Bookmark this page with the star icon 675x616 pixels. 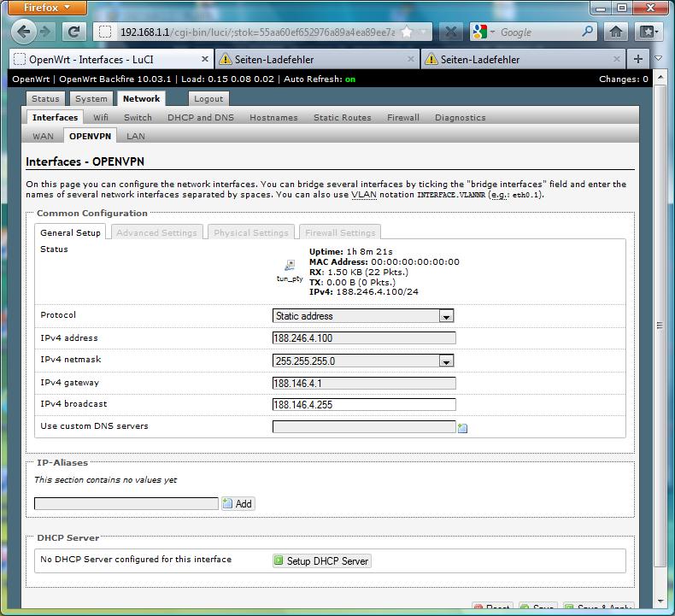coord(408,32)
